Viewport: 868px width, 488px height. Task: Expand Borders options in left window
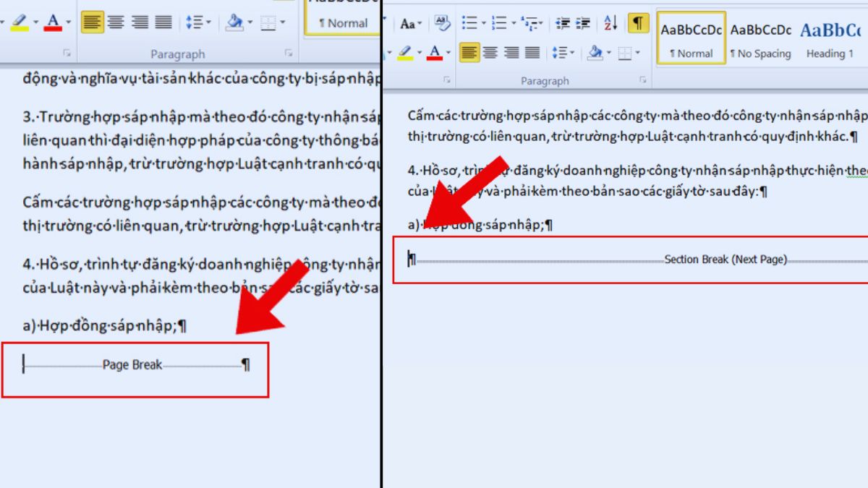[283, 22]
